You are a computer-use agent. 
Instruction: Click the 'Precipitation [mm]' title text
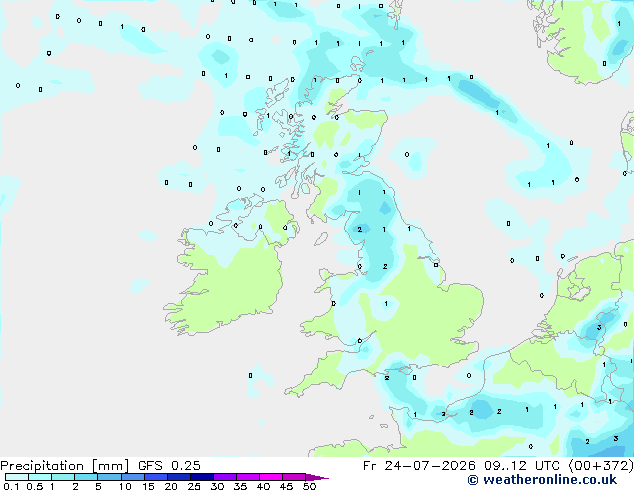65,466
